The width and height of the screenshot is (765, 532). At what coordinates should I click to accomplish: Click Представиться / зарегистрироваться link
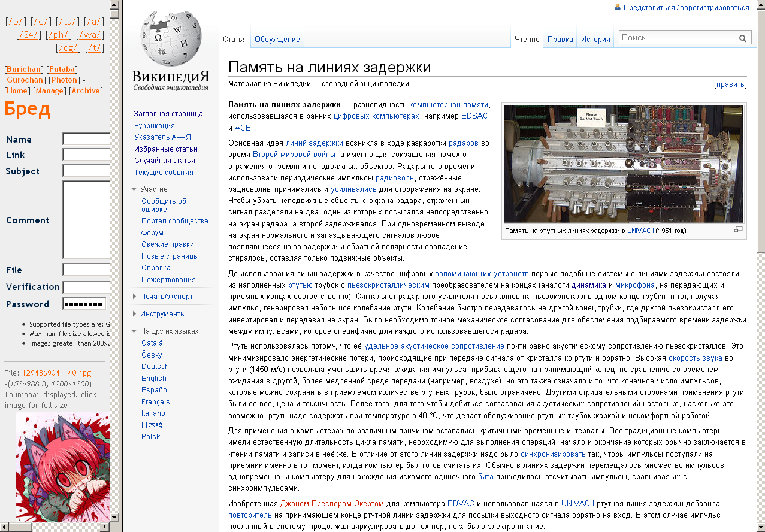(687, 8)
